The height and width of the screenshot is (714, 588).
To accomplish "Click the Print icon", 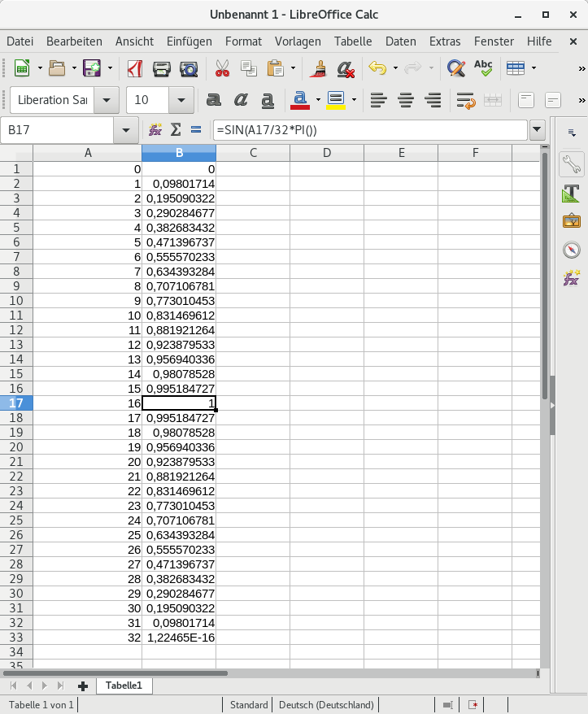I will click(x=161, y=68).
